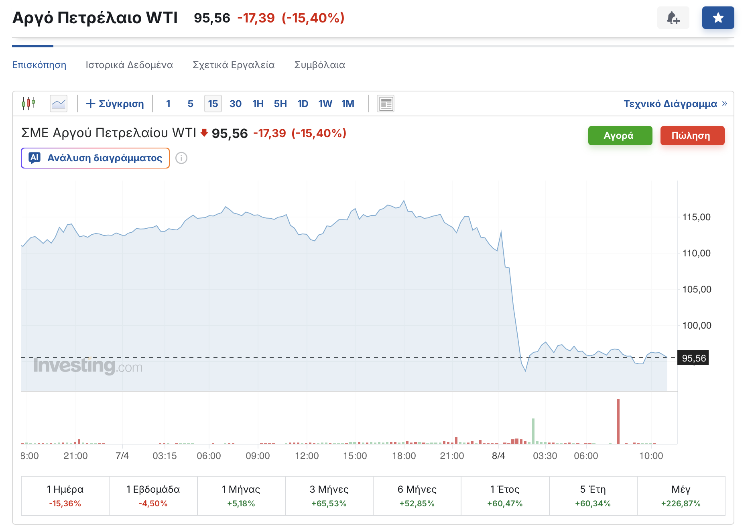The image size is (756, 532).
Task: Select the 1-minute chart interval
Action: tap(168, 104)
